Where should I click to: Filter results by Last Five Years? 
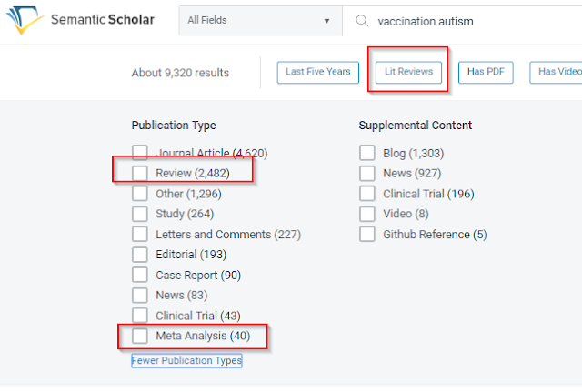coord(316,72)
